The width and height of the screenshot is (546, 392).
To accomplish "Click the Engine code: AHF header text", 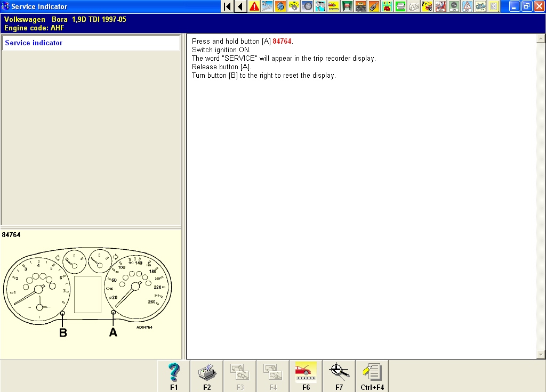I will click(x=34, y=28).
